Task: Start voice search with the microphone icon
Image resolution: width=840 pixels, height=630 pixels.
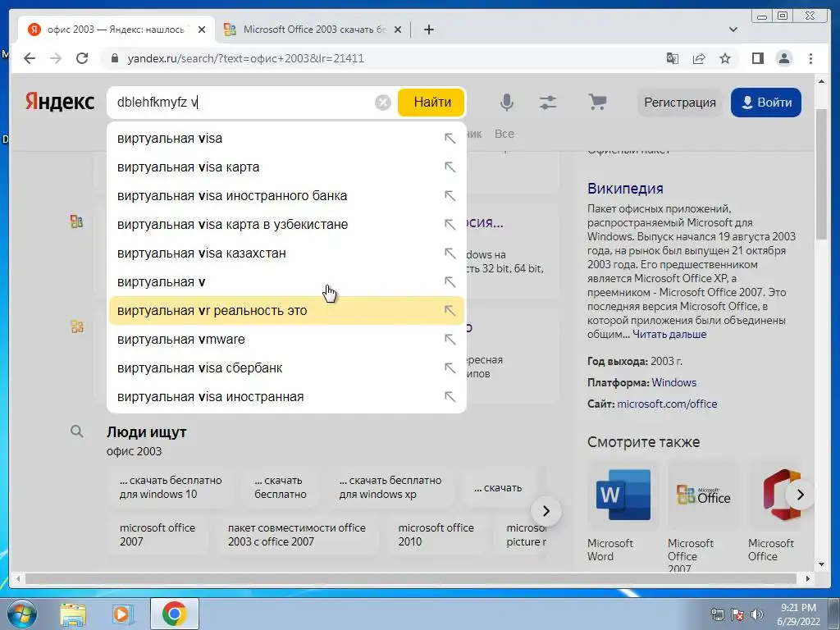Action: coord(506,102)
